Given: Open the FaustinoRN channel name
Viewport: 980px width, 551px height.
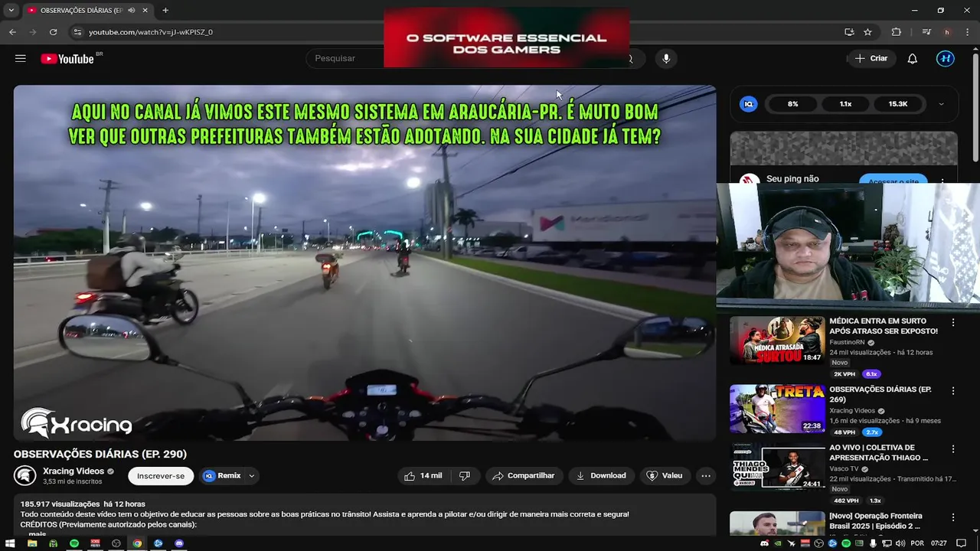Looking at the screenshot, I should click(847, 342).
